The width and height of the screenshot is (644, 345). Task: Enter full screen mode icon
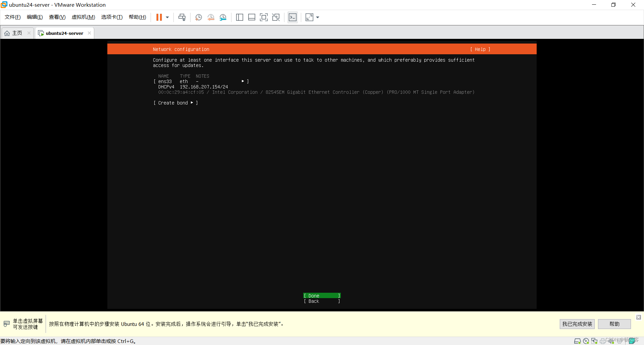pyautogui.click(x=264, y=17)
